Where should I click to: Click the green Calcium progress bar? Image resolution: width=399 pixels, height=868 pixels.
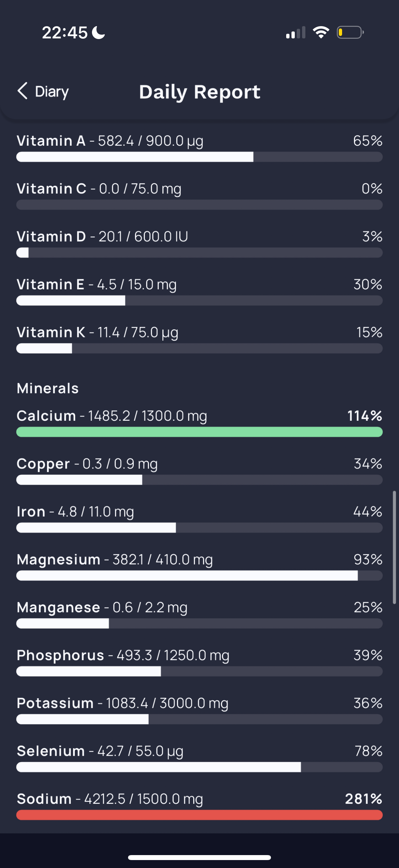[x=199, y=432]
